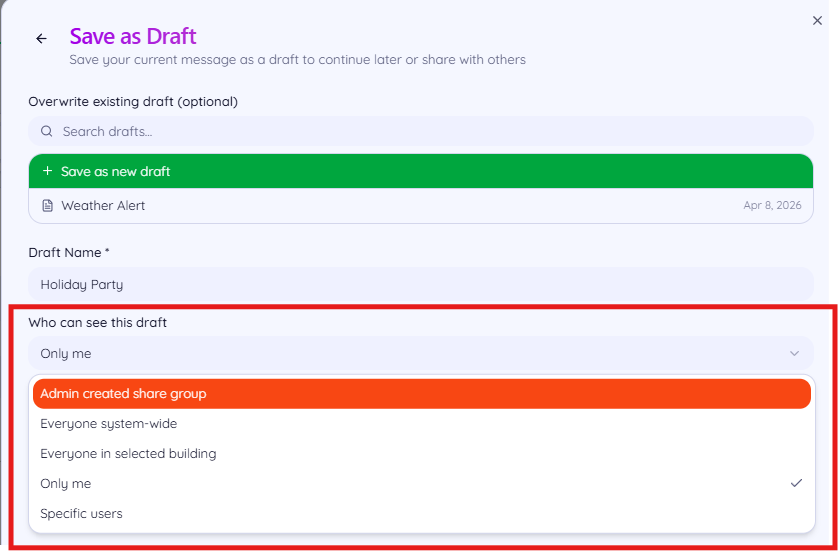
Task: Click the document icon beside Weather Alert
Action: point(48,206)
